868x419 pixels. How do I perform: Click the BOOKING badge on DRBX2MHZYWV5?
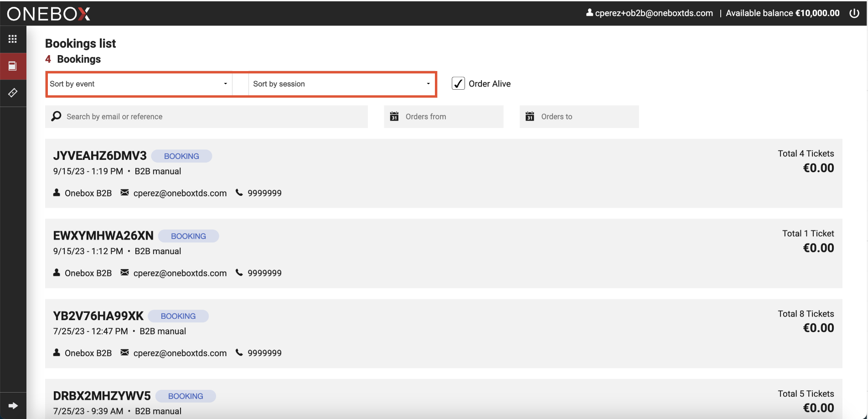186,396
